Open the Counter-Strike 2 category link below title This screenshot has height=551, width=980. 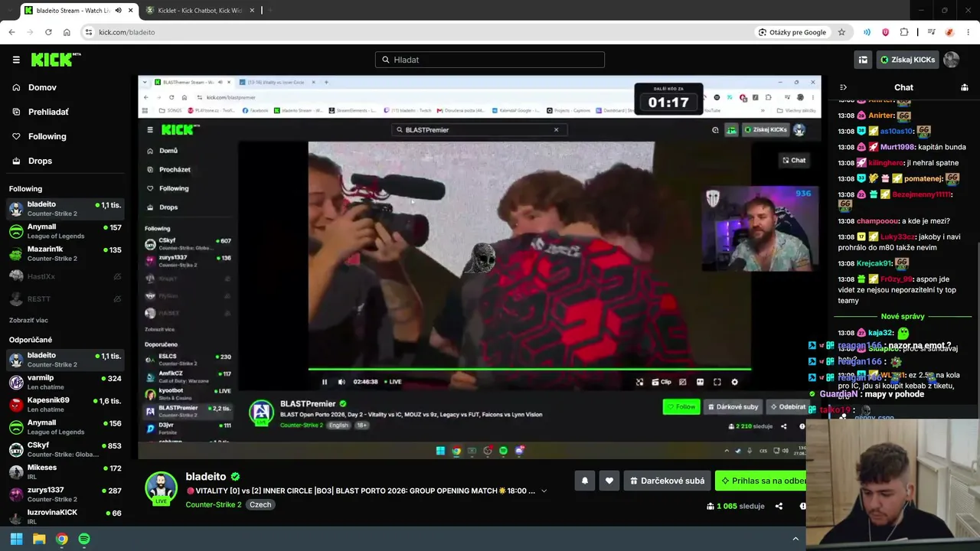tap(214, 504)
